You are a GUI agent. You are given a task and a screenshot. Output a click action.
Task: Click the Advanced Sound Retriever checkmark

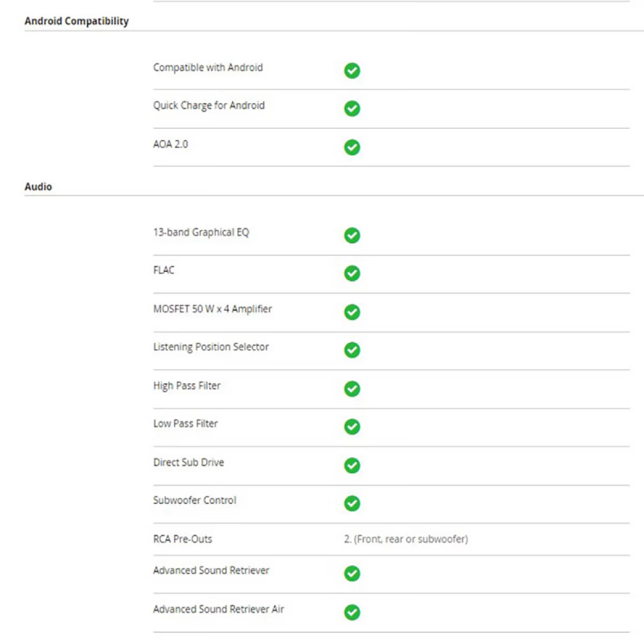coord(352,573)
